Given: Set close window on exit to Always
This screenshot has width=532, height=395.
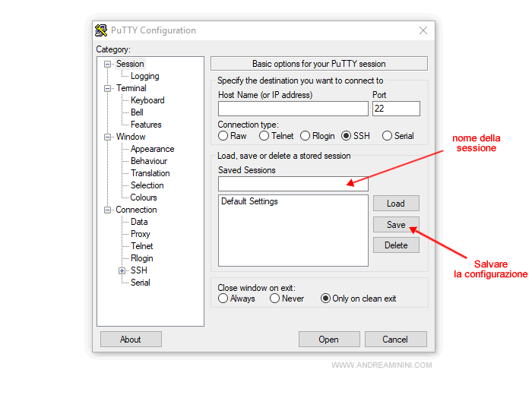Looking at the screenshot, I should tap(223, 299).
